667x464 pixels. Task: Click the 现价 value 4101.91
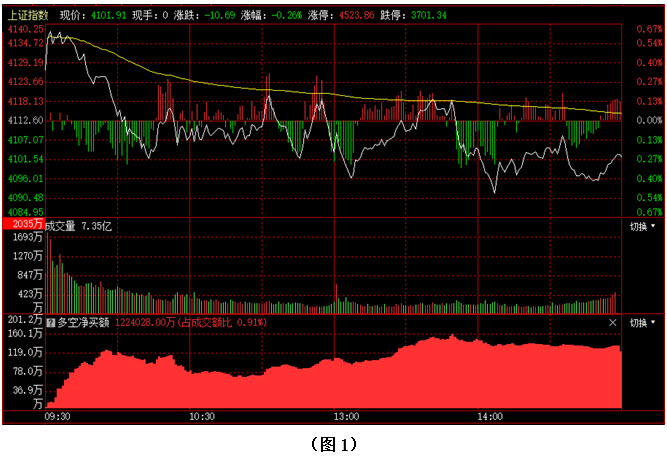(x=108, y=16)
